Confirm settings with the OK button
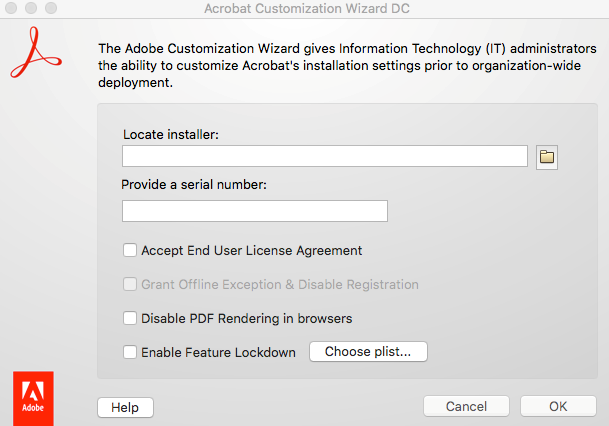609x426 pixels. click(x=558, y=407)
